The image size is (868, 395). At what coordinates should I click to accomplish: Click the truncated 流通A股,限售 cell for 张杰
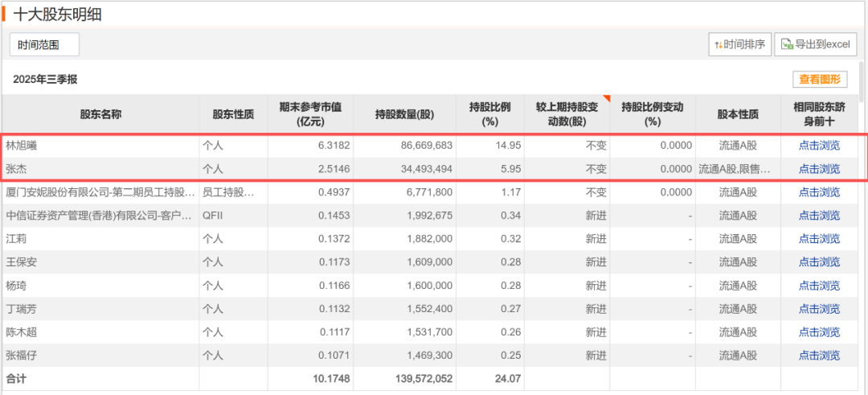(735, 169)
